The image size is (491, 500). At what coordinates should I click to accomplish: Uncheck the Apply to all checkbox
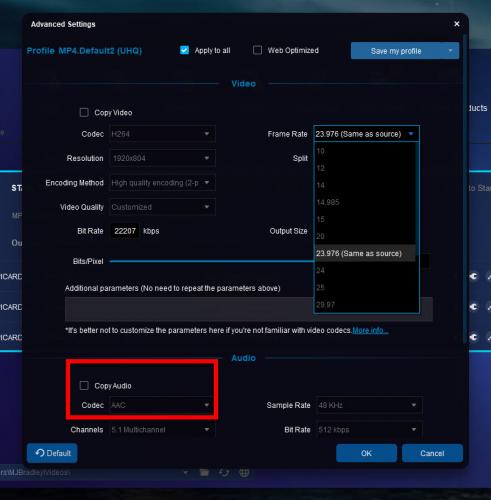coord(184,50)
